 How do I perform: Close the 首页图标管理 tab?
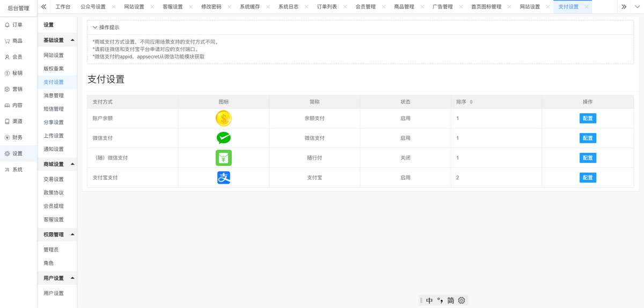pyautogui.click(x=510, y=7)
